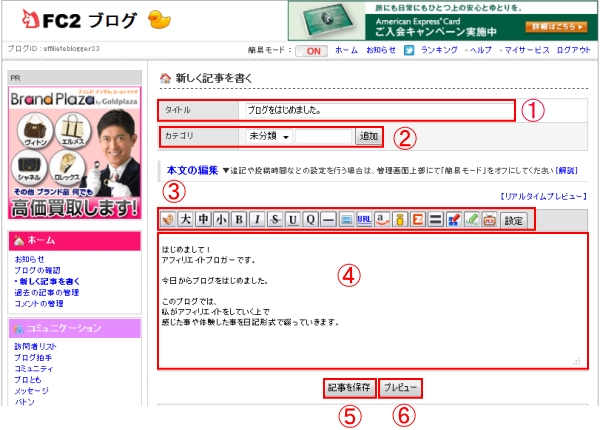Insert a blockquote with Q button

[x=311, y=220]
